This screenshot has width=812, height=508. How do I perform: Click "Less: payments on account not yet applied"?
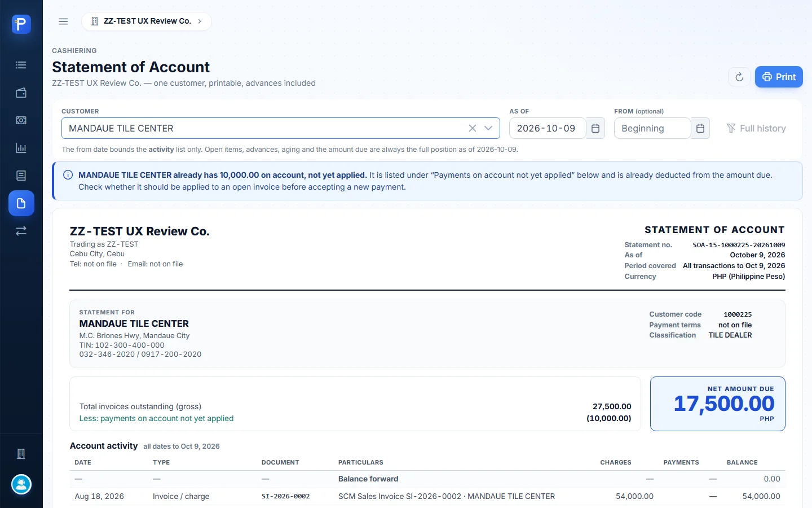tap(156, 418)
